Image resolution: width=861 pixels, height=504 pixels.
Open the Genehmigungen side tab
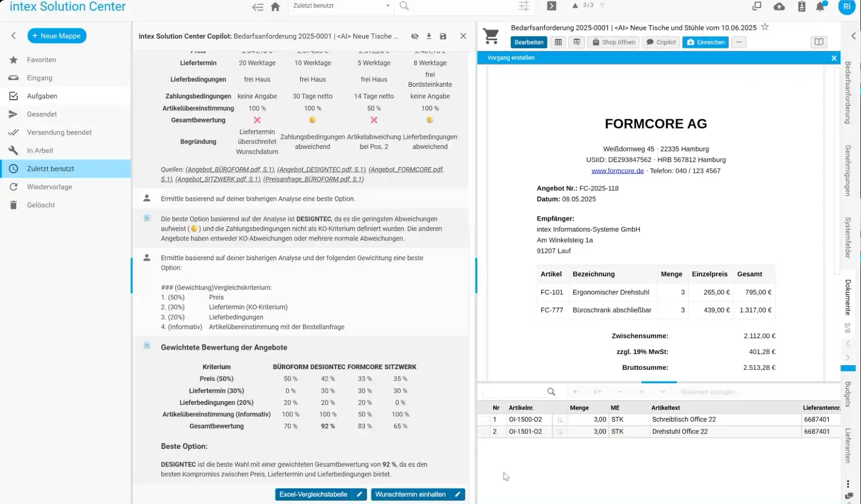(x=848, y=170)
